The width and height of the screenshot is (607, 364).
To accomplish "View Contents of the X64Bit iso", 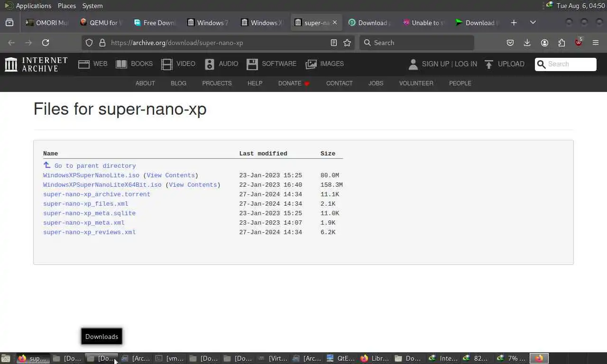I will 193,185.
